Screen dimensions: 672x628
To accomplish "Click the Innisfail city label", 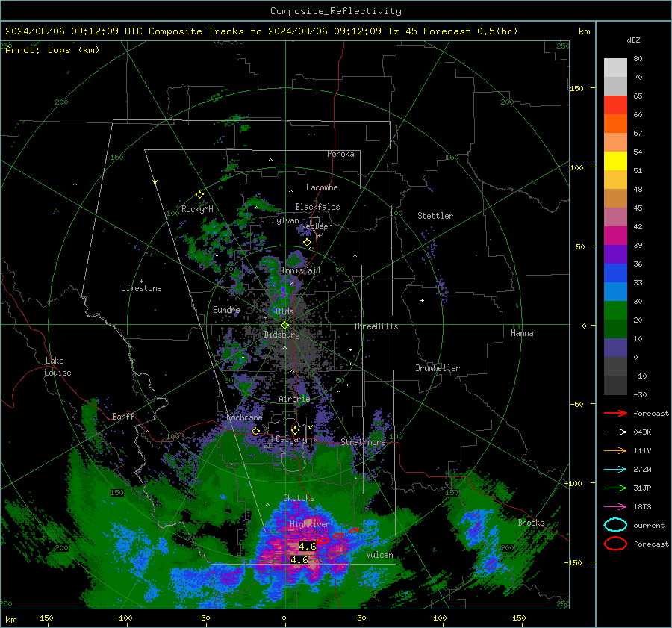I will point(301,270).
